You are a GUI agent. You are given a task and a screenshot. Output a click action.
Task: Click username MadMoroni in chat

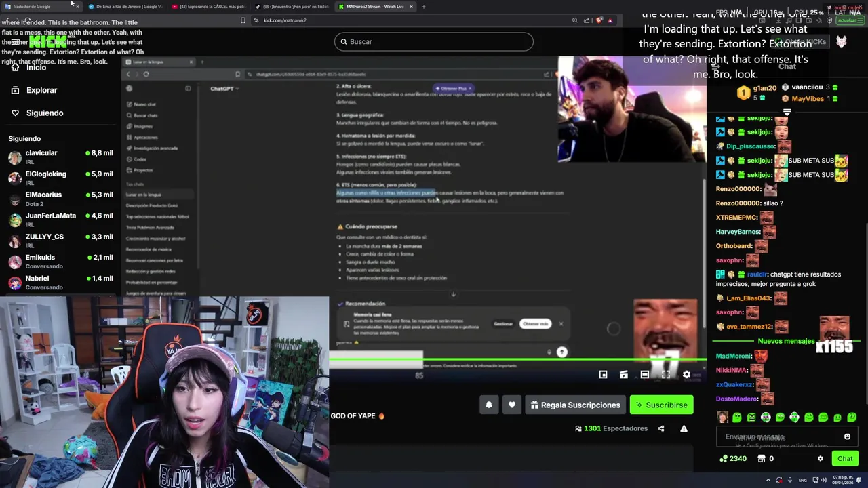(734, 356)
